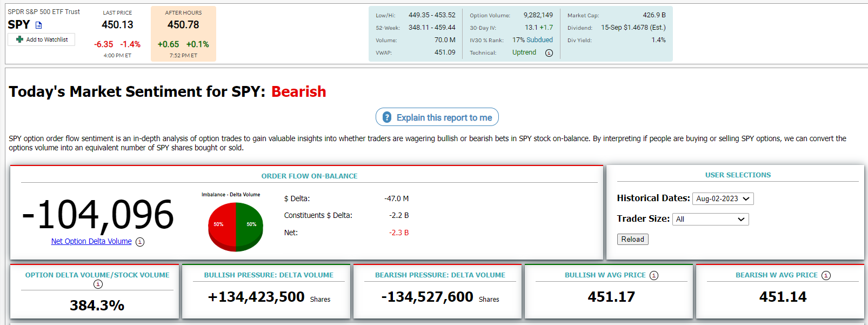The height and width of the screenshot is (325, 868).
Task: Click the ORDER FLOW ON-BALANCE heading
Action: point(309,176)
